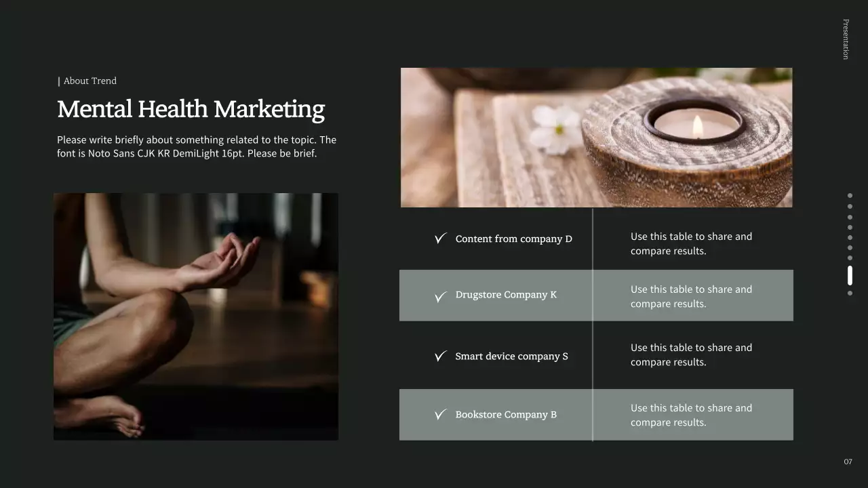Viewport: 868px width, 488px height.
Task: Click the About Trend label
Action: click(x=90, y=81)
